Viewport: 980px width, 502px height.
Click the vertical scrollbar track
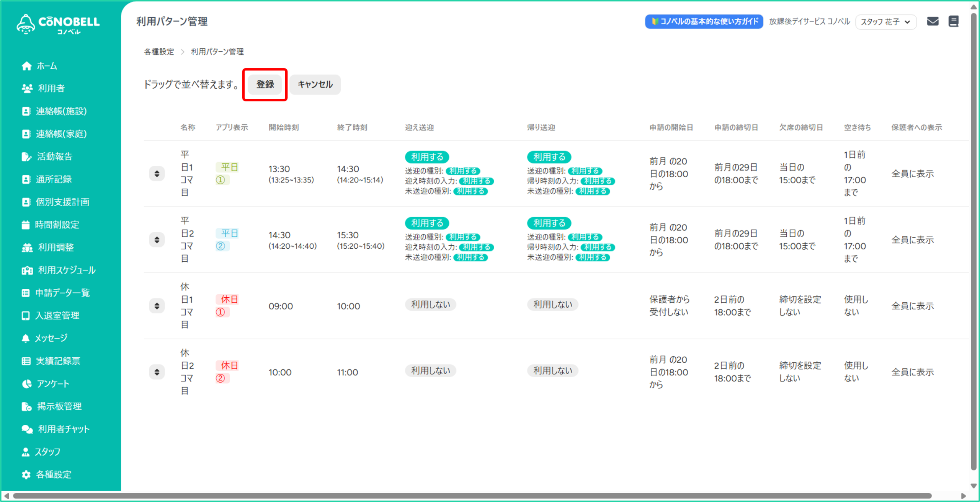click(973, 245)
